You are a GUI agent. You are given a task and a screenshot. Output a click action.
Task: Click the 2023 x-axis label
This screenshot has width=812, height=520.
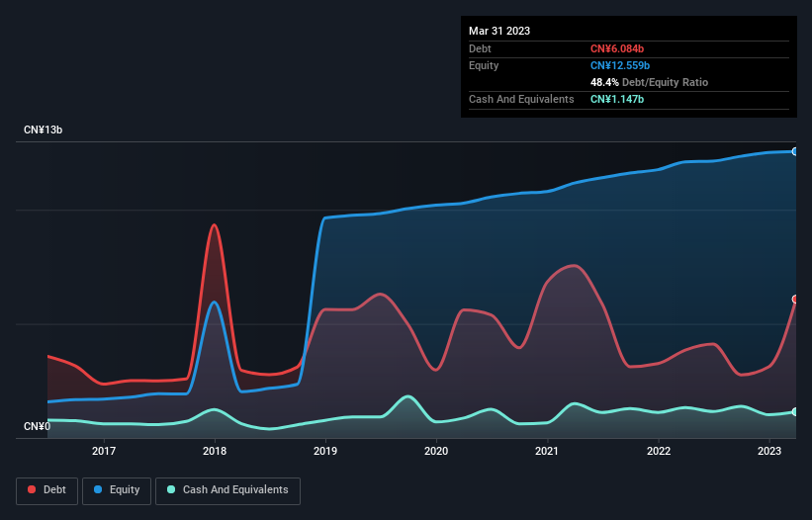pos(769,452)
